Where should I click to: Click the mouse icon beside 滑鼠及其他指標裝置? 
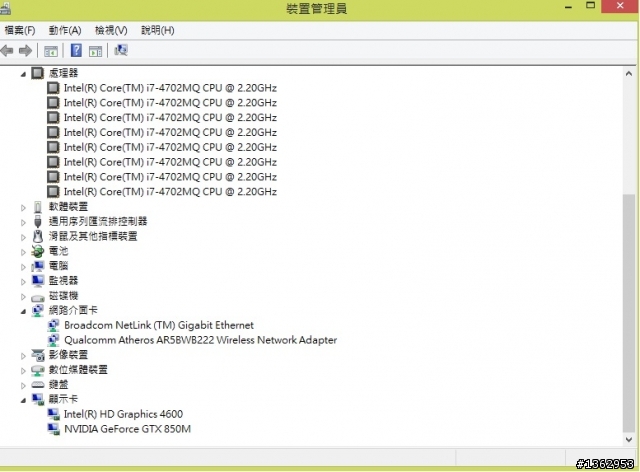click(x=38, y=236)
